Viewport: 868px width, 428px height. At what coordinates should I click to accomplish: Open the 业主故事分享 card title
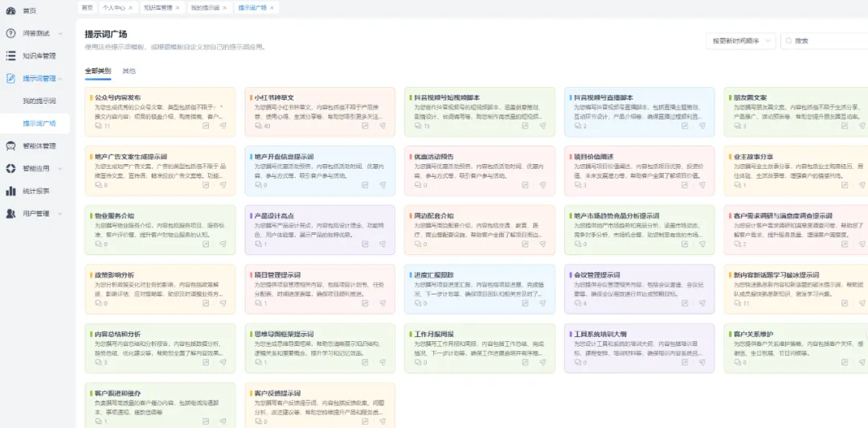coord(753,157)
